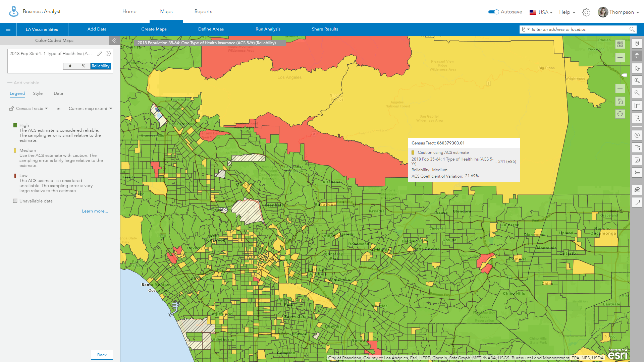This screenshot has width=644, height=362.
Task: Select the arrow pointer tool
Action: click(637, 68)
